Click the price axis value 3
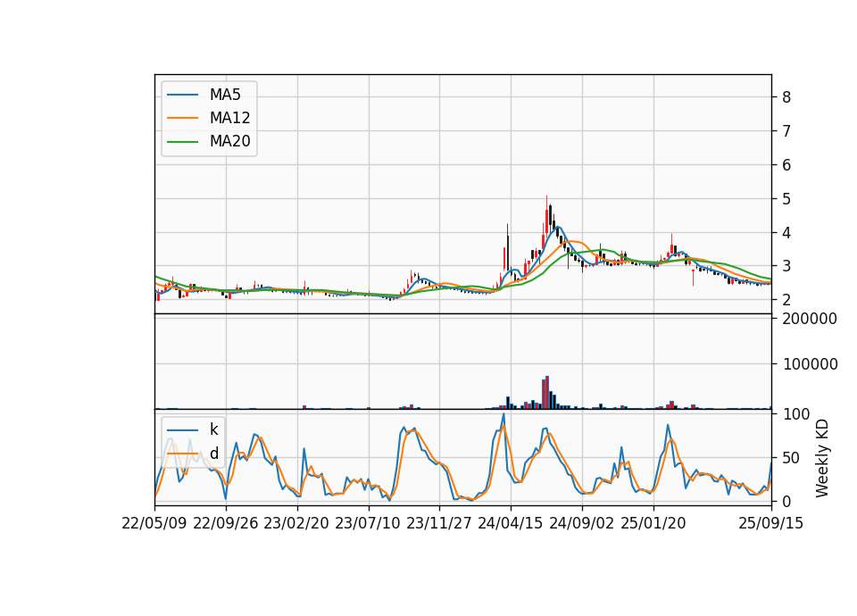 [786, 266]
